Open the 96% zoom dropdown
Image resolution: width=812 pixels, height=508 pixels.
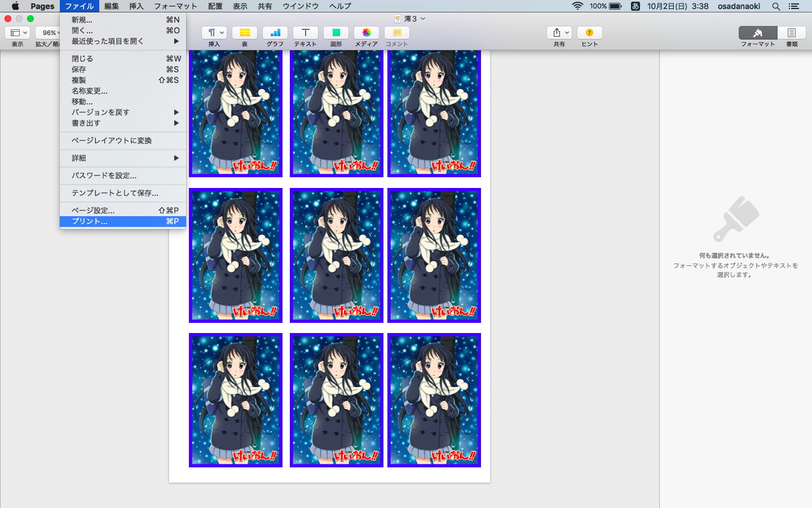47,33
